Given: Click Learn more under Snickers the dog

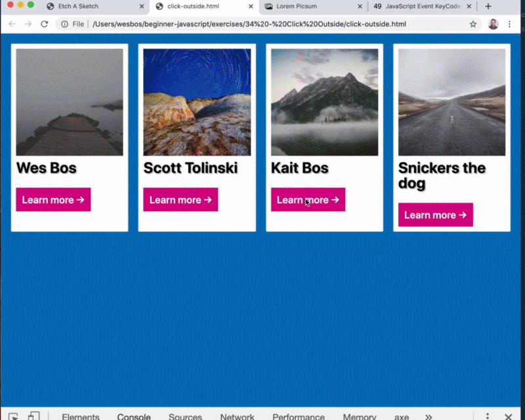Looking at the screenshot, I should (435, 215).
